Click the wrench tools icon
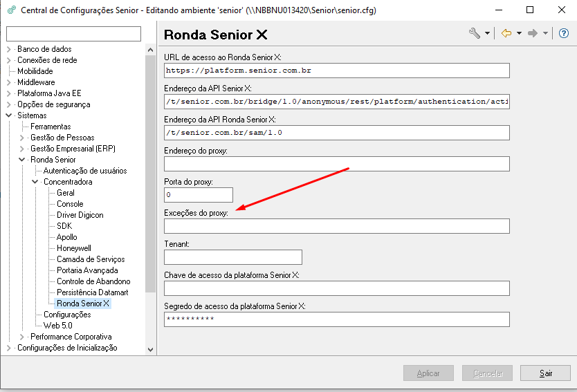 [475, 33]
